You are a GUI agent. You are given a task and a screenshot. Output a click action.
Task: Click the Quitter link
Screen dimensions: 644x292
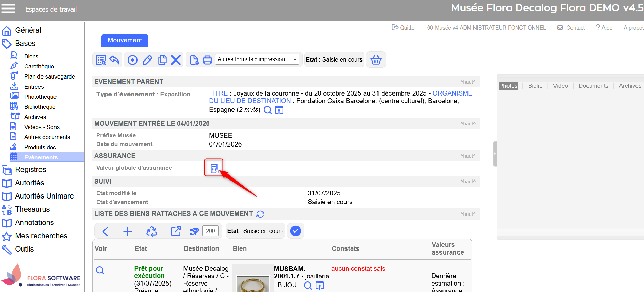[404, 28]
